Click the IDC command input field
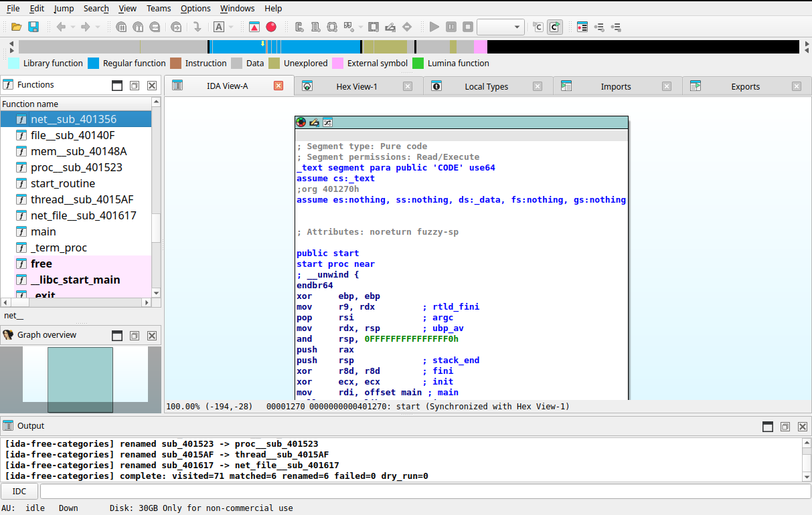812x515 pixels. [424, 492]
